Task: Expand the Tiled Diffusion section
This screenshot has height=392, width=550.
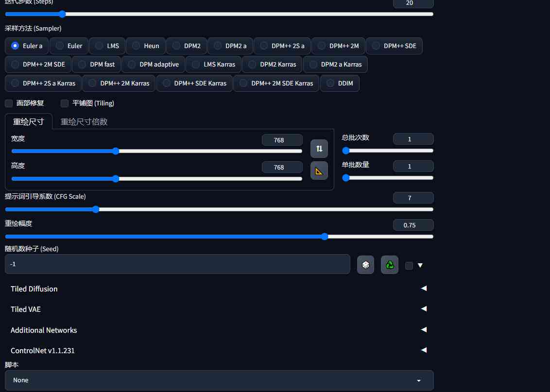Action: 219,289
